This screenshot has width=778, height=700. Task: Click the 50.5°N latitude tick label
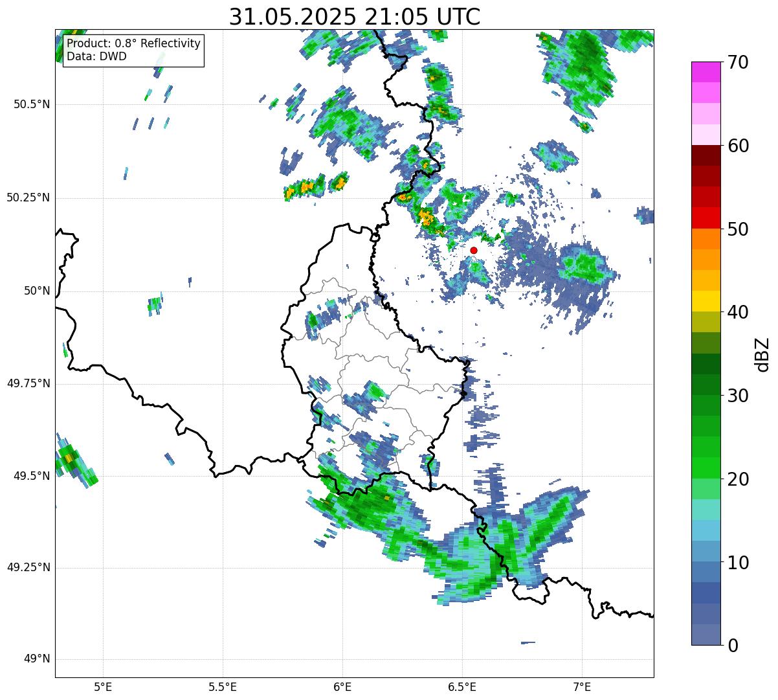[32, 104]
